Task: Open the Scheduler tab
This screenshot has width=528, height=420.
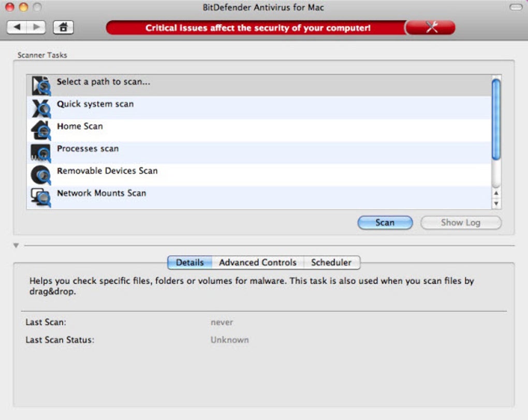Action: 331,263
